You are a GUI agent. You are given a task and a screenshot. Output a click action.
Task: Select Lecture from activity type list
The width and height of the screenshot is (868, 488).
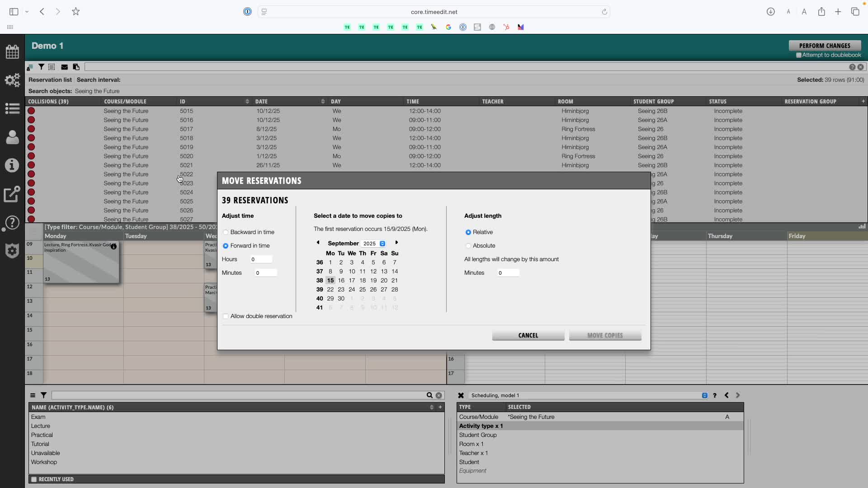pos(41,426)
